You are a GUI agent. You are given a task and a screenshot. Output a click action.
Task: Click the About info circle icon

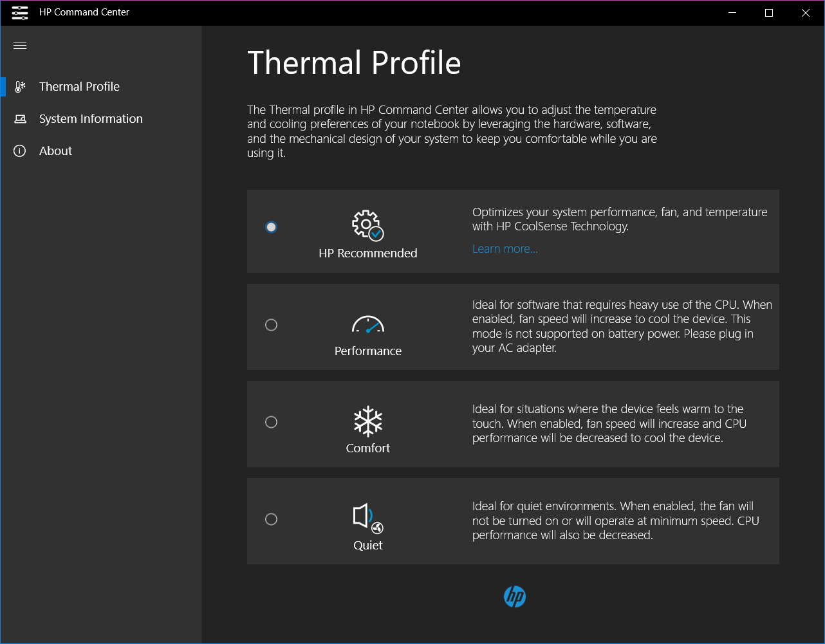20,151
